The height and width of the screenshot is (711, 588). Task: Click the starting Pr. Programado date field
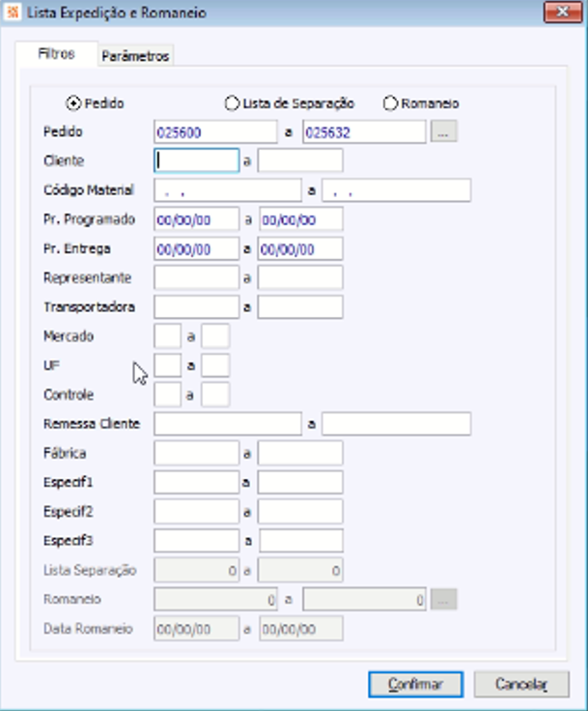196,219
